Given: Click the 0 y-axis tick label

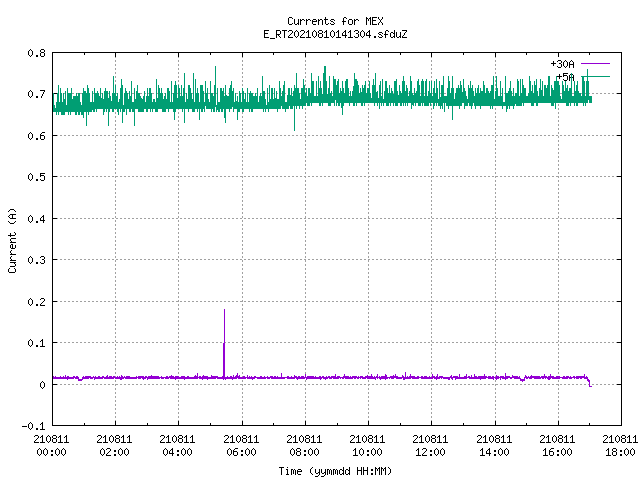Looking at the screenshot, I should [42, 385].
